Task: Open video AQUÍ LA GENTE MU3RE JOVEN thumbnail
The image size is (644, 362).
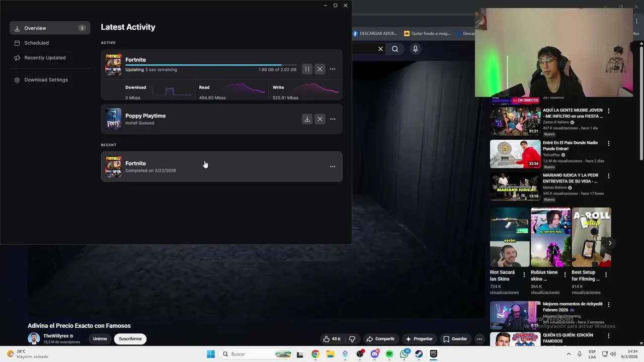Action: pos(515,121)
